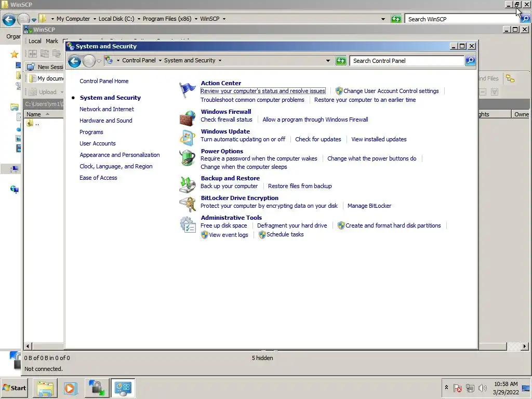Click the WinSCP horizontal scrollbar left arrow

pos(28,347)
